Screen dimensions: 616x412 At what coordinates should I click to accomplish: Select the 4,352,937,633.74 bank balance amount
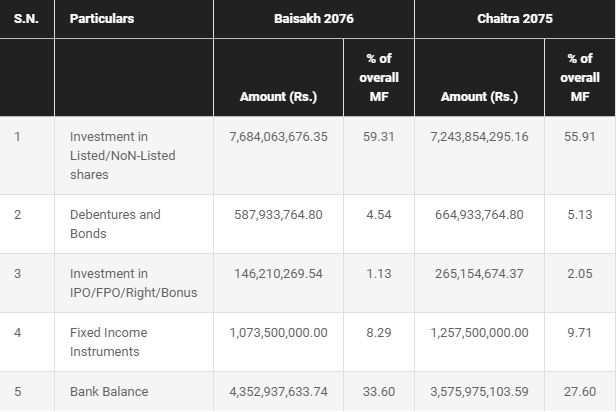(279, 392)
